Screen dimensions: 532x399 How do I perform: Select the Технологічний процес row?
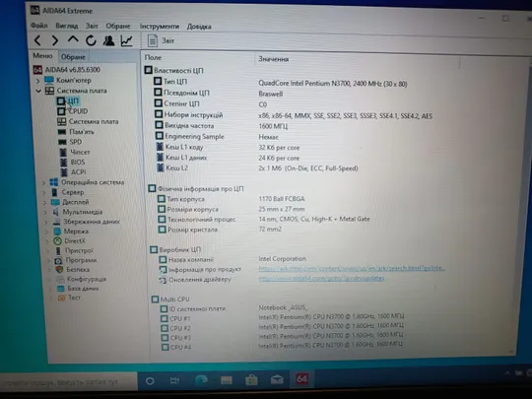tap(264, 219)
